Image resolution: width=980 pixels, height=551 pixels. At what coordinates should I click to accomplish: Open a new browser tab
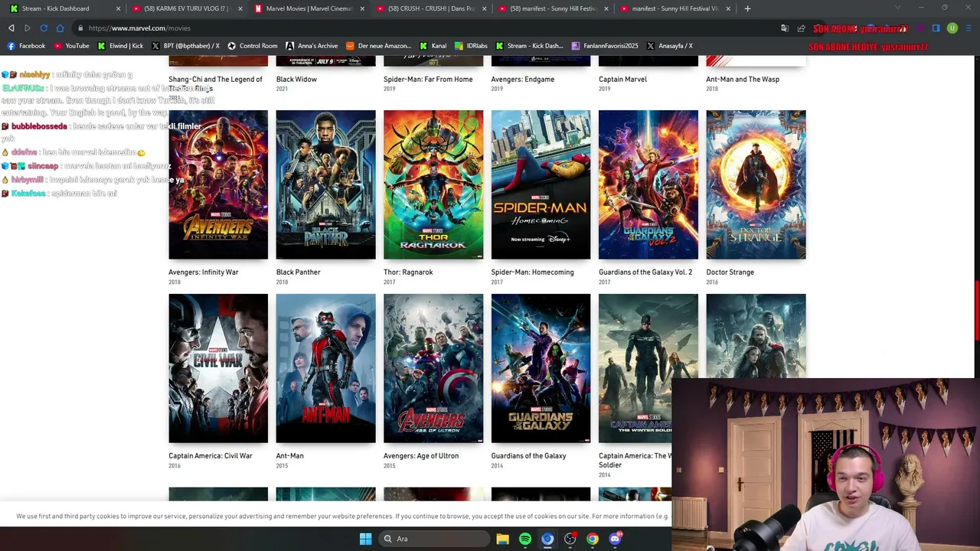[x=747, y=8]
